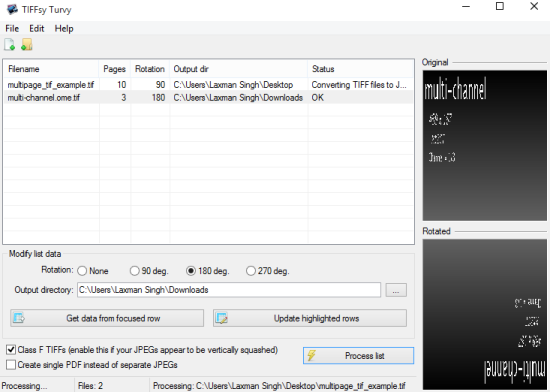Image resolution: width=550 pixels, height=392 pixels.
Task: Select the multi-channel.ome.tif row
Action: (208, 97)
